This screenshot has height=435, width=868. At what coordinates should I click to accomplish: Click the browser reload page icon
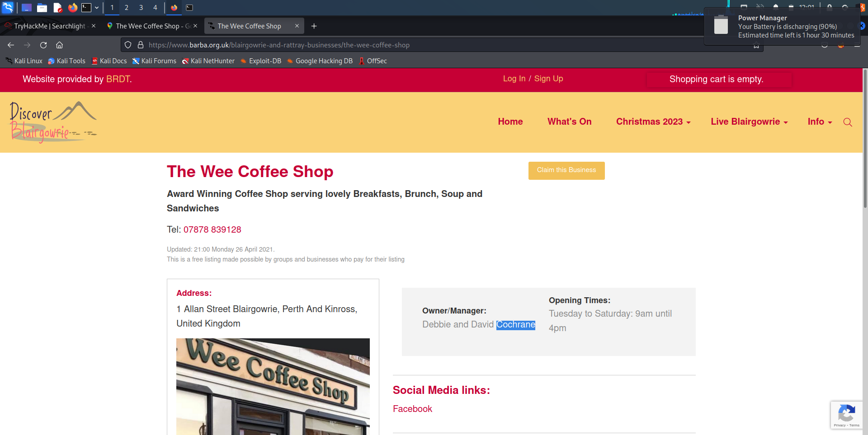click(x=43, y=45)
